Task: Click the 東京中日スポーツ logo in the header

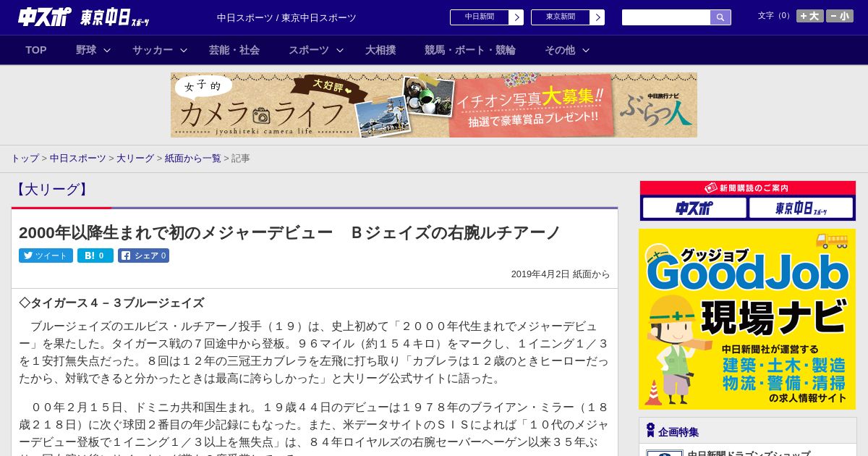Action: coord(114,17)
